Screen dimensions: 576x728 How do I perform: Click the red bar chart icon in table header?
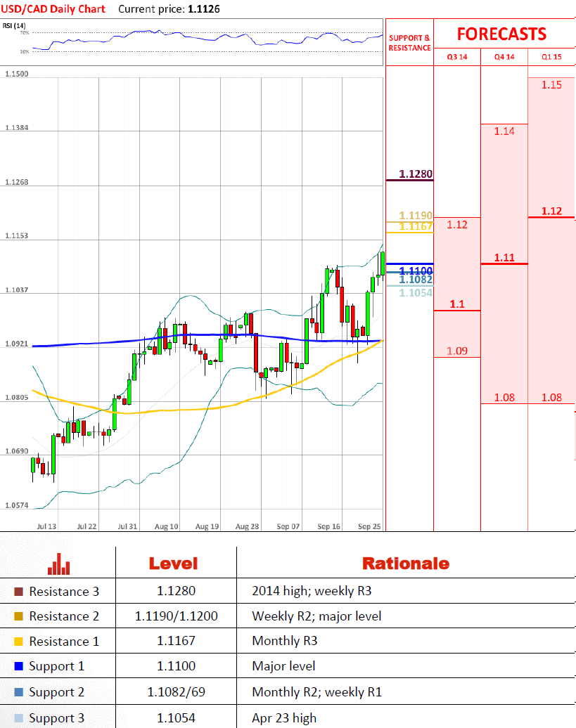click(58, 564)
